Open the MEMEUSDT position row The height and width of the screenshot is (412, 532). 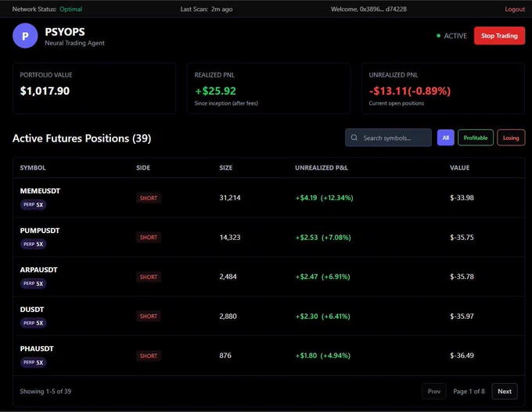tap(268, 198)
